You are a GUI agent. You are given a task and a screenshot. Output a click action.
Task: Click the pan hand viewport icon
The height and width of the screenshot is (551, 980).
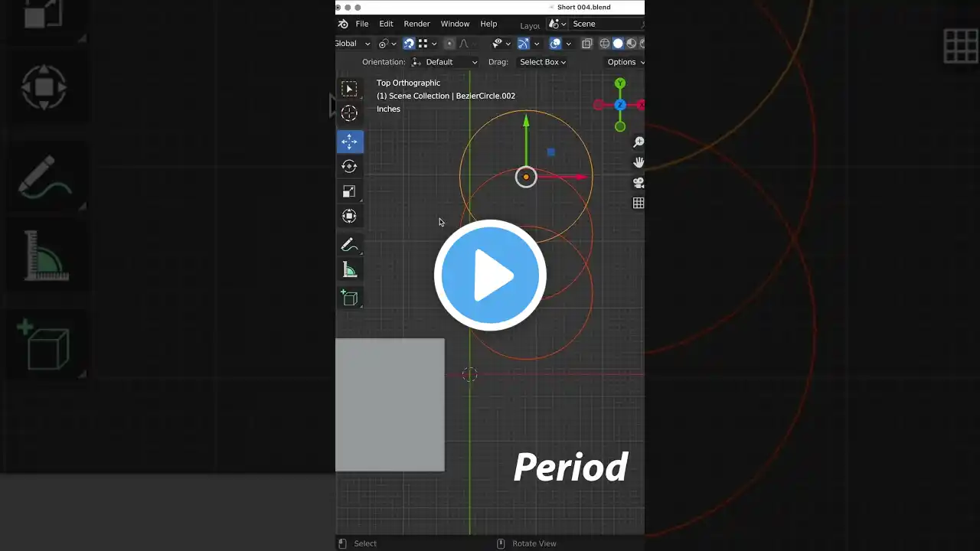pos(638,162)
